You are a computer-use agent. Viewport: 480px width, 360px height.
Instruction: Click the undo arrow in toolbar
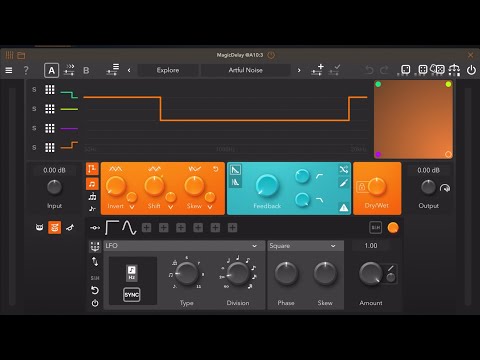click(x=369, y=70)
